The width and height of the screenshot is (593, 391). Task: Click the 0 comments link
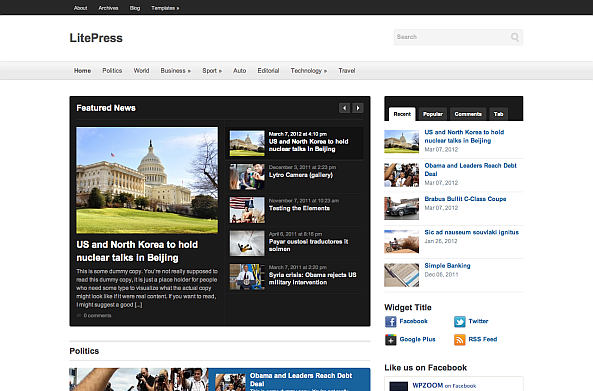(x=98, y=315)
